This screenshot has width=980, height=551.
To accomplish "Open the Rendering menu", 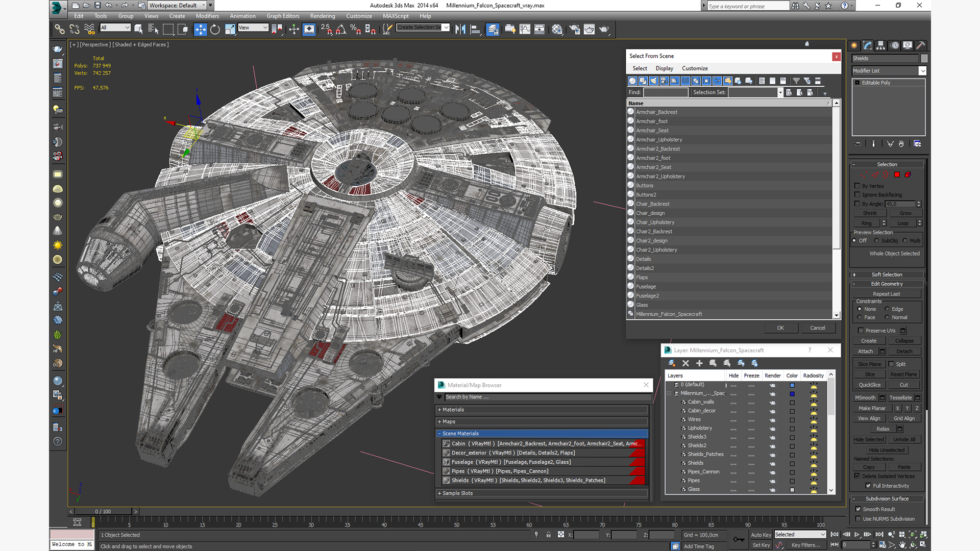I will click(323, 16).
